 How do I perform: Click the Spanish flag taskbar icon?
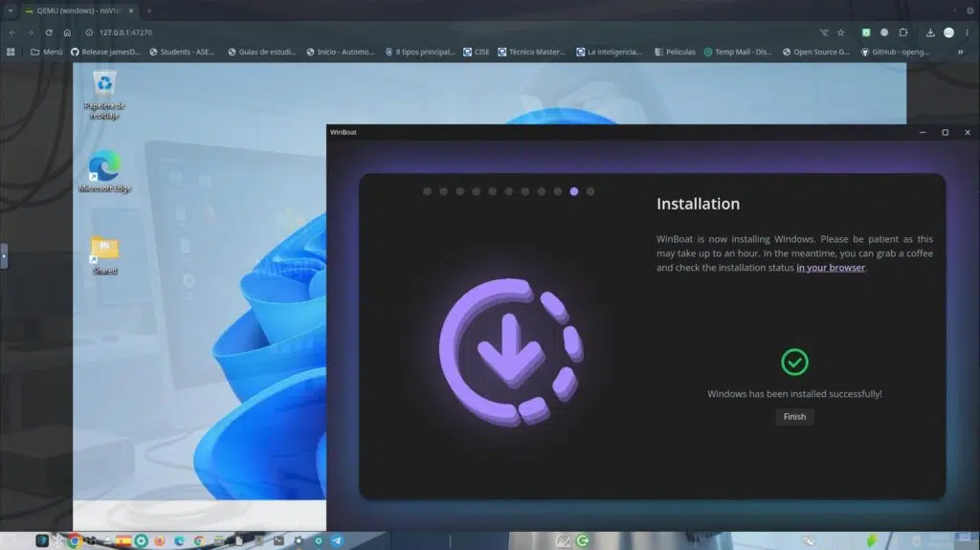tap(123, 540)
